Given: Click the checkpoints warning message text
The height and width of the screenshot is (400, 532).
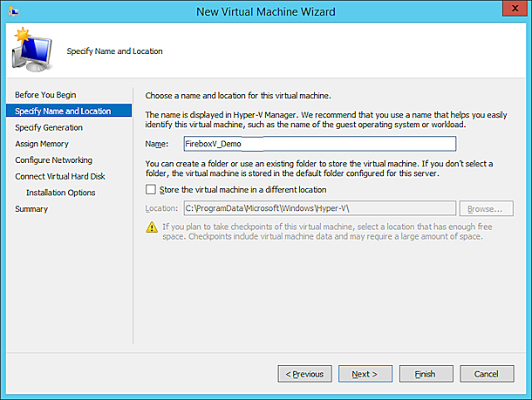Looking at the screenshot, I should point(327,232).
